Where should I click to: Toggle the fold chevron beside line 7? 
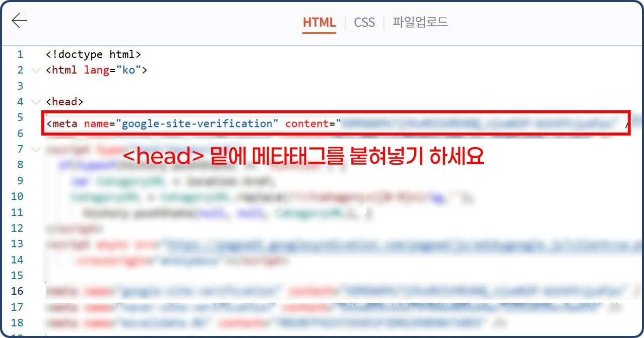point(35,149)
